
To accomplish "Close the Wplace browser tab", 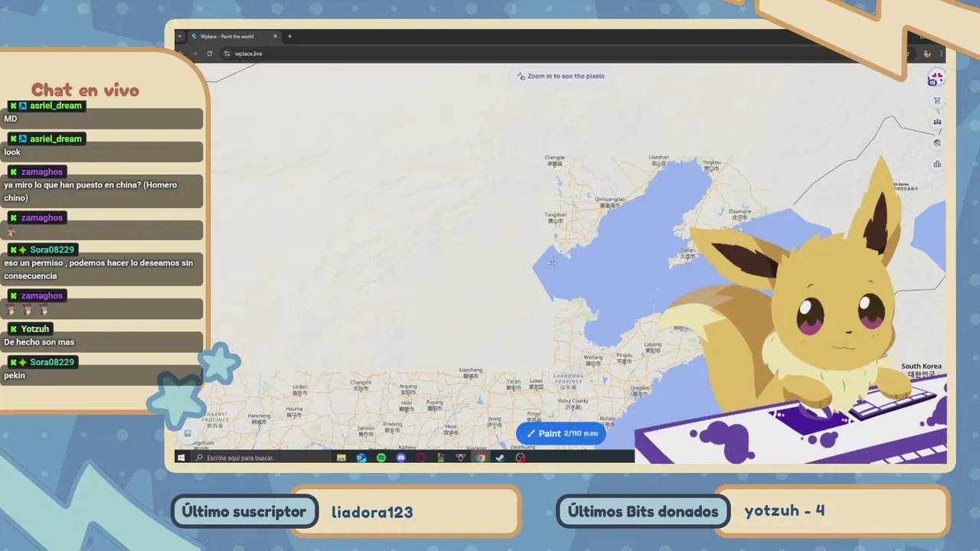I will pyautogui.click(x=276, y=36).
